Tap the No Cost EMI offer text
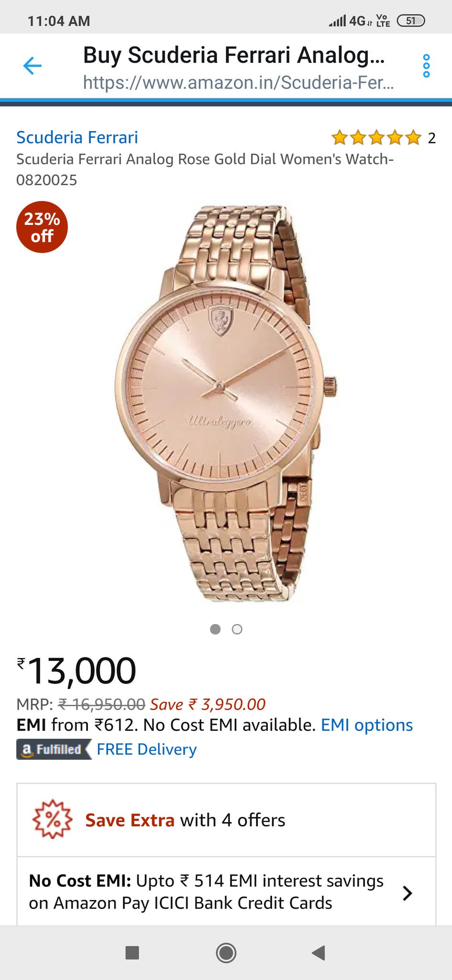The image size is (452, 980). [206, 892]
